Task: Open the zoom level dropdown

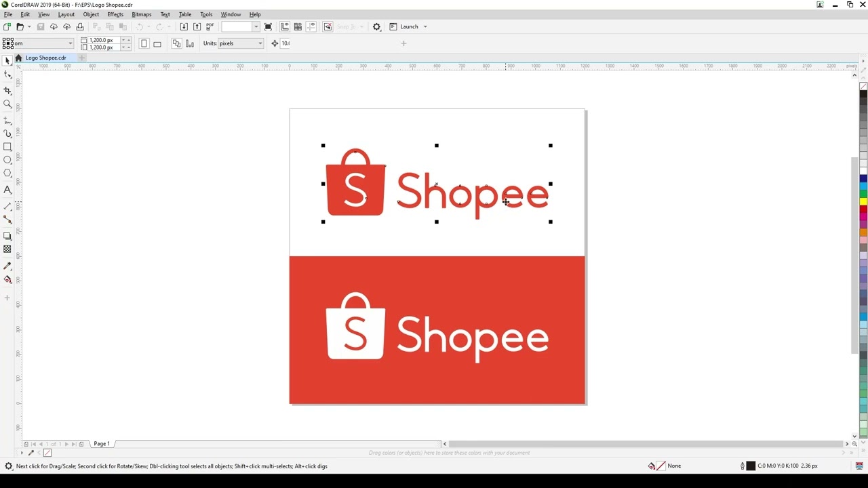Action: [x=256, y=26]
